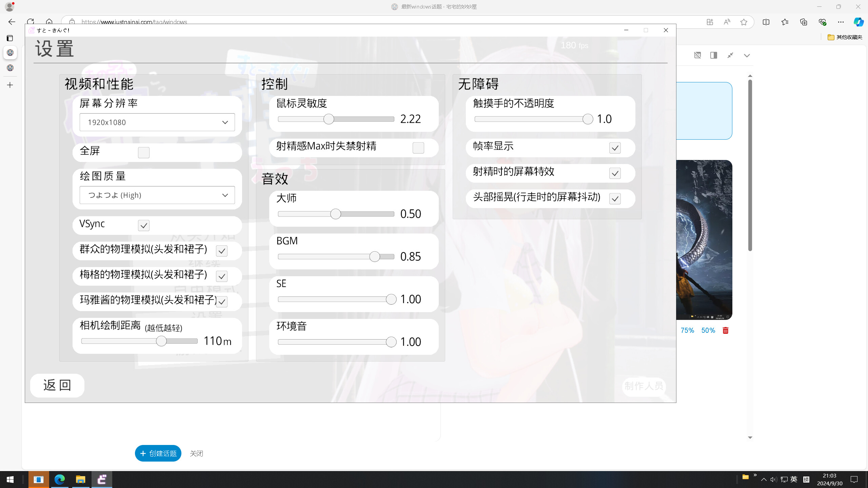Image resolution: width=868 pixels, height=488 pixels.
Task: Toggle 射精时的屏幕特效 checkbox
Action: [615, 173]
